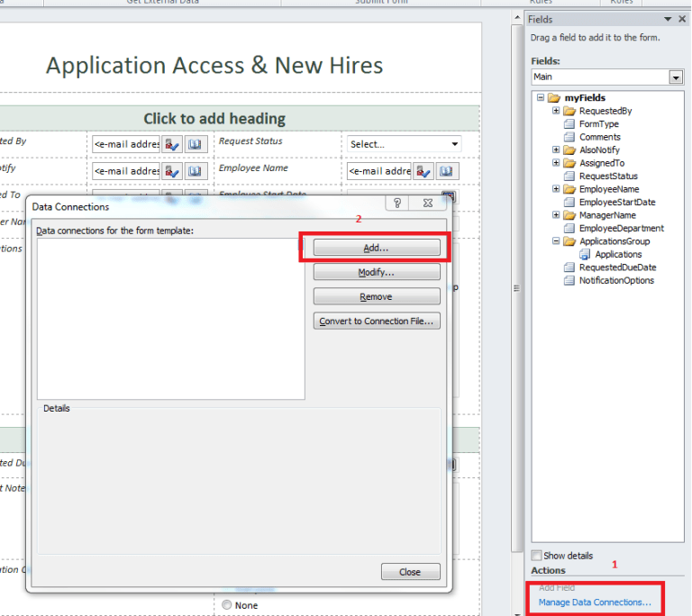Select the None radio button

[x=226, y=605]
